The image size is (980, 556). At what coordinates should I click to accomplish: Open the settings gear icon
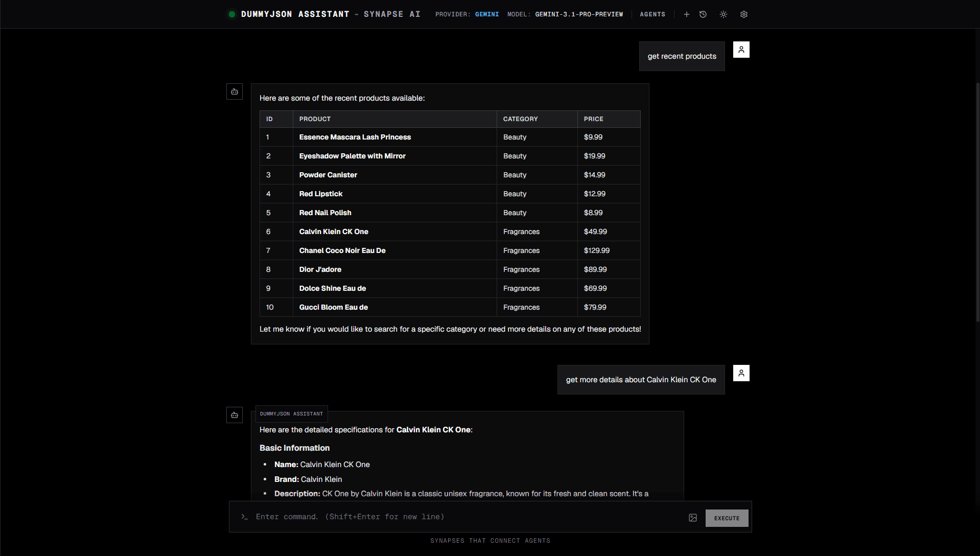[744, 14]
